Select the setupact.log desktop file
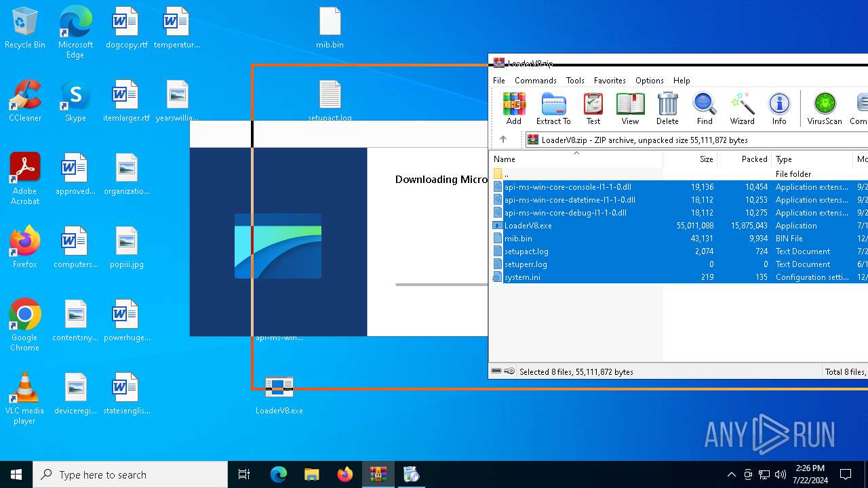Image resolution: width=868 pixels, height=488 pixels. (330, 100)
